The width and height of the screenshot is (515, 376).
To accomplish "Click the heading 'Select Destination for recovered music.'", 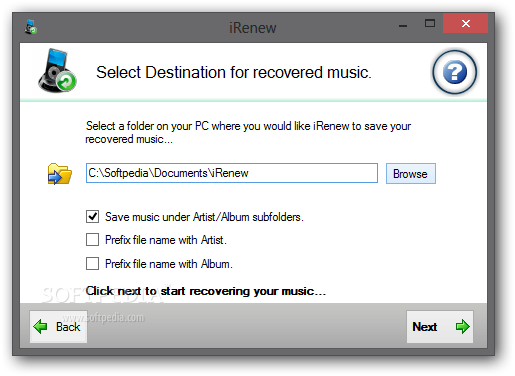I will [x=234, y=72].
